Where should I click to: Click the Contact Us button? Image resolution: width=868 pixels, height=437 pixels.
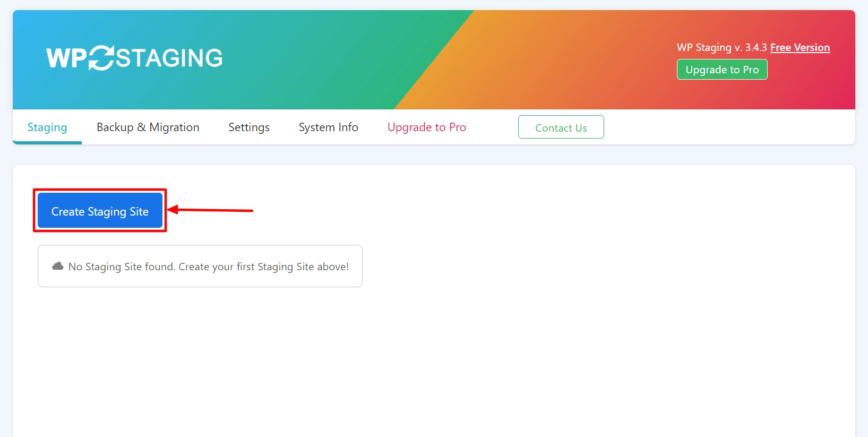pyautogui.click(x=561, y=127)
